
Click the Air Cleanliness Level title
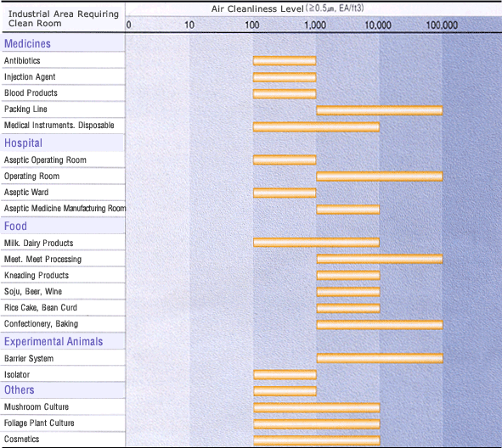[x=257, y=8]
